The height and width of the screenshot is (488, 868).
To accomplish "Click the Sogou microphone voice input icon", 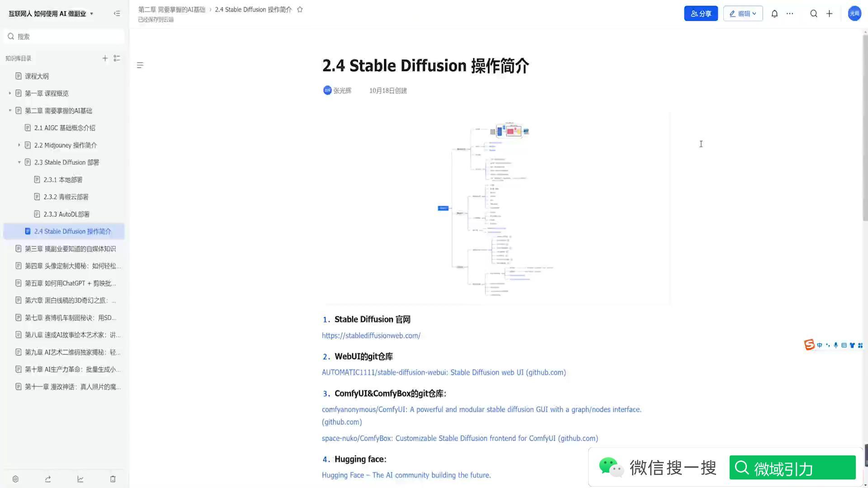I will coord(836,345).
